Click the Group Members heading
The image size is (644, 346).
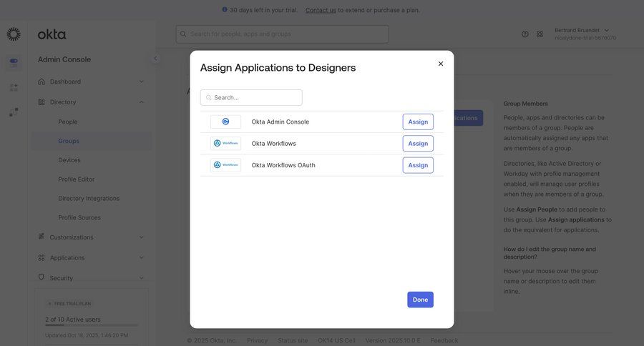coord(526,104)
